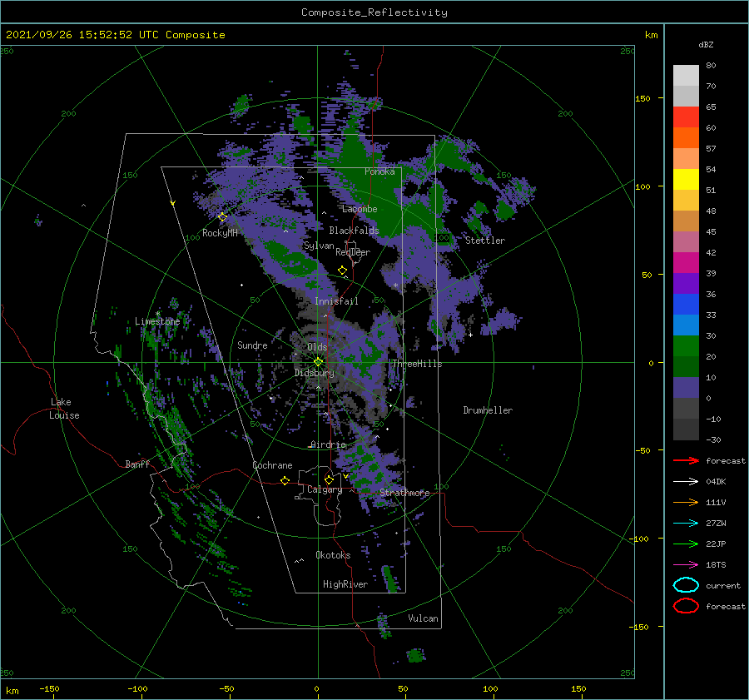Click the 18TS legend label

coord(716,565)
